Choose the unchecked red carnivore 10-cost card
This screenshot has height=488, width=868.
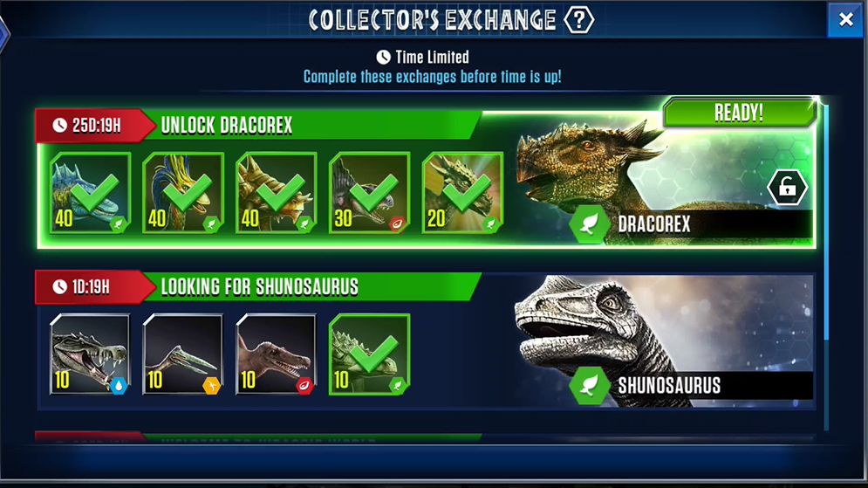pyautogui.click(x=276, y=354)
